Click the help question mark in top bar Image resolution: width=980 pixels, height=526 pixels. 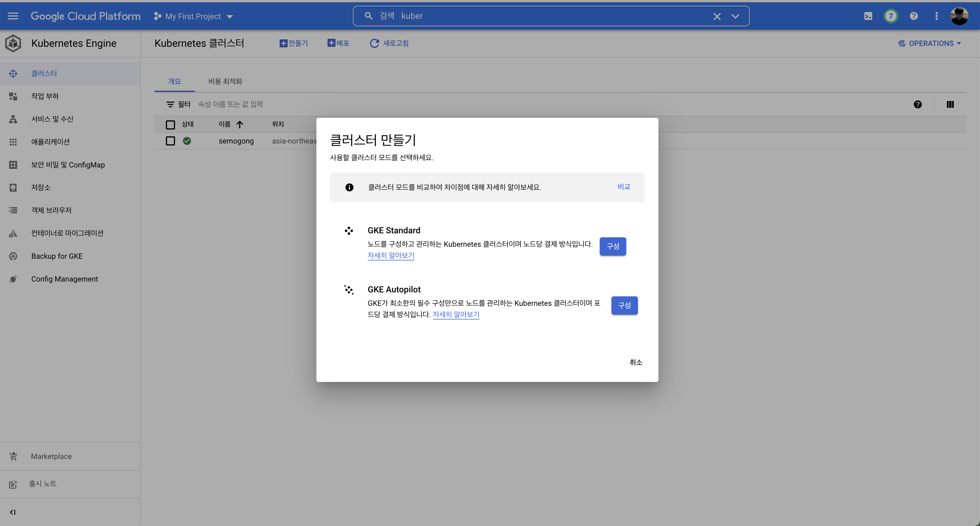(914, 16)
